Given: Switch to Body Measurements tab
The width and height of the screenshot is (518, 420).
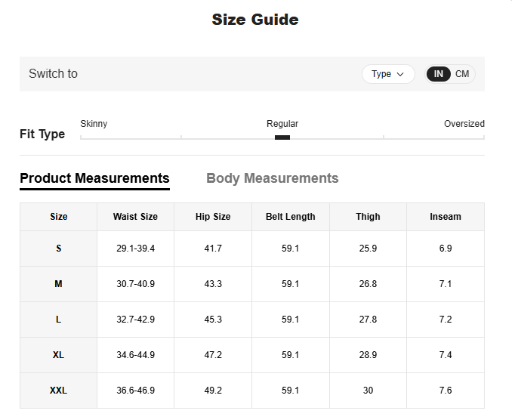Looking at the screenshot, I should coord(272,178).
